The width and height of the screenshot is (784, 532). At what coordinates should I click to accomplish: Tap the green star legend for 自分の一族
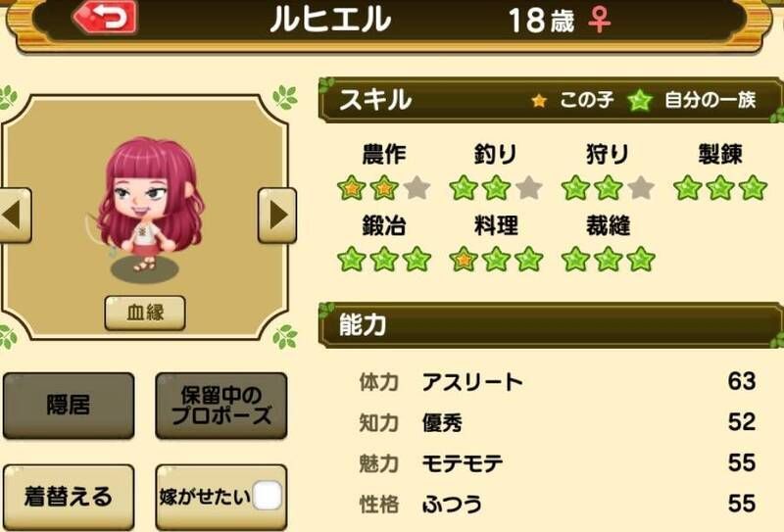click(640, 101)
